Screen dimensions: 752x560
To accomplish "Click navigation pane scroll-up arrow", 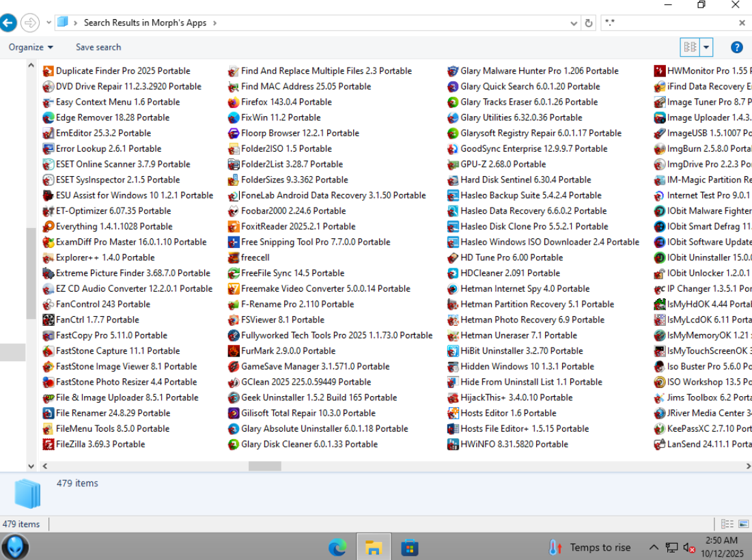I will [x=31, y=65].
